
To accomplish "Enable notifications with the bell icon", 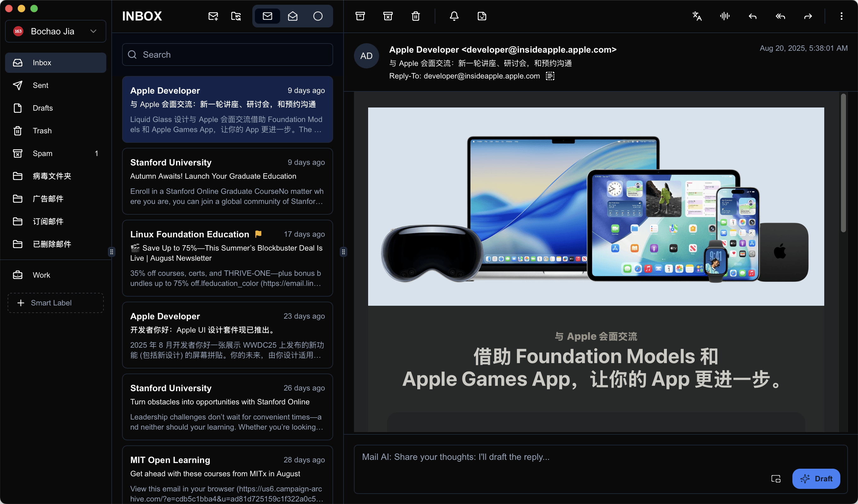I will point(454,16).
